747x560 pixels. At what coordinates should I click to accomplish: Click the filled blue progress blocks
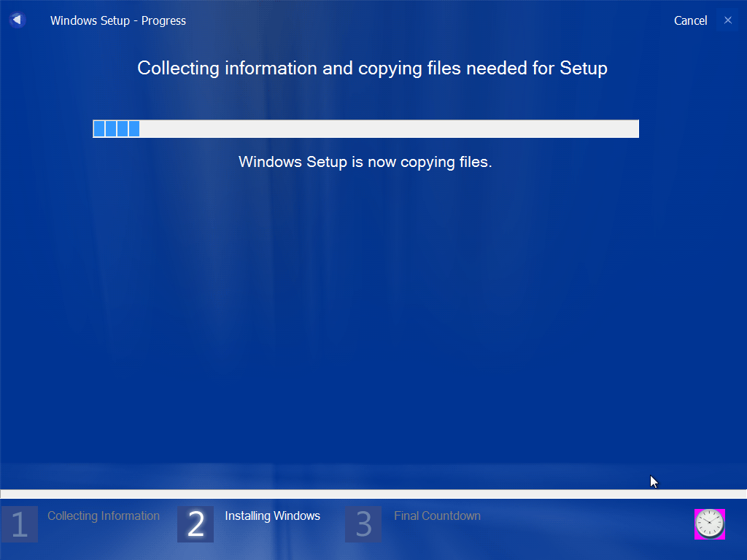click(117, 128)
